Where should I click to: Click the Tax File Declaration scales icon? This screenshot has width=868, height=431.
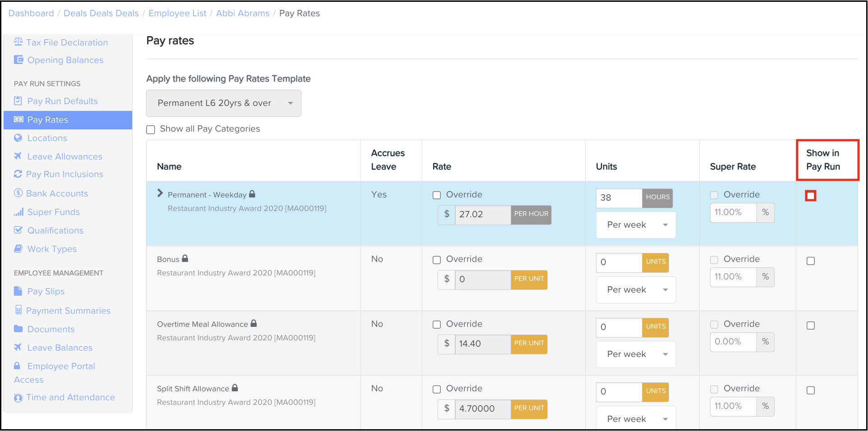[18, 42]
